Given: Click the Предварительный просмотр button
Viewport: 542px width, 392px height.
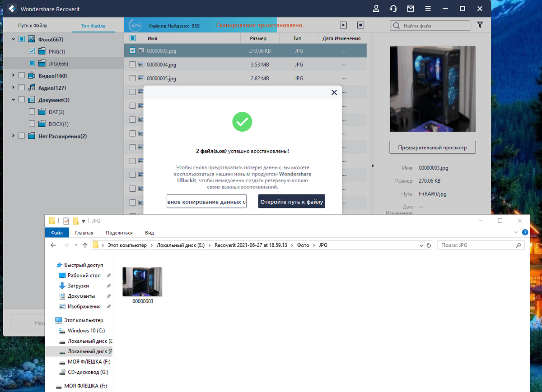Looking at the screenshot, I should [x=433, y=148].
